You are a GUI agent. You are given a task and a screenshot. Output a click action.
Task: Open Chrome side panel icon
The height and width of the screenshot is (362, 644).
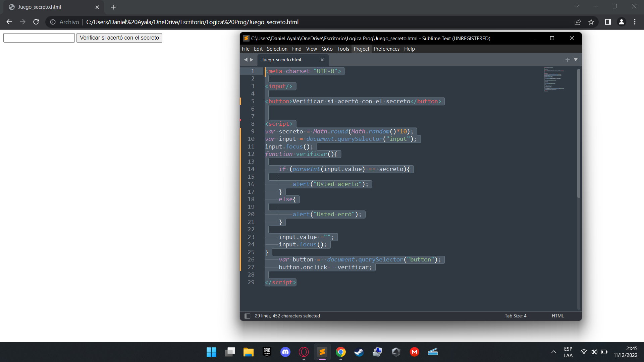pos(608,22)
